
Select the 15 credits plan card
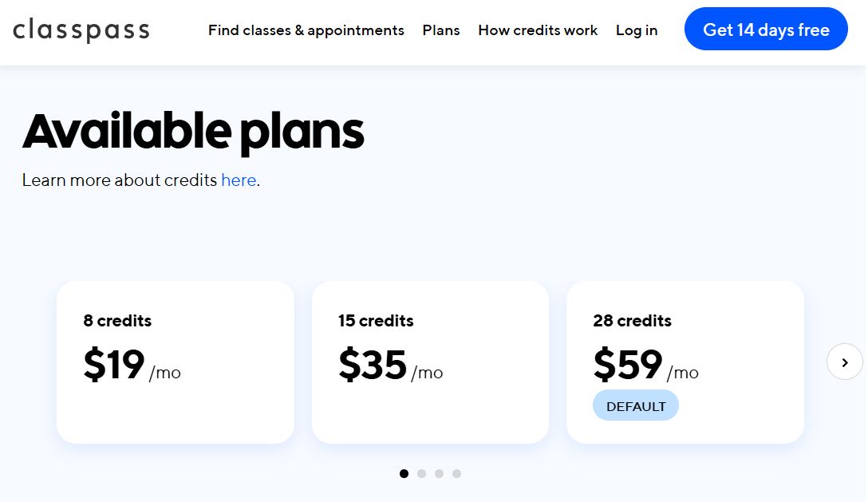pyautogui.click(x=430, y=362)
